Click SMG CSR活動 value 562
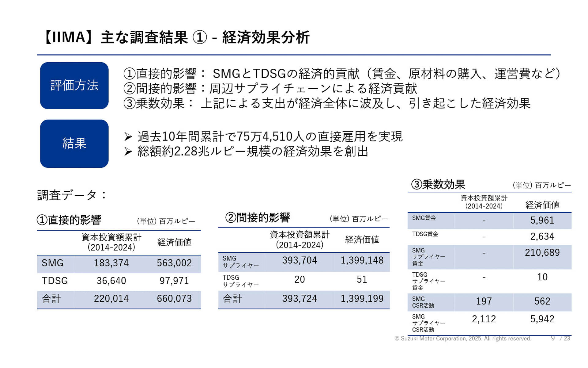 [x=542, y=301]
